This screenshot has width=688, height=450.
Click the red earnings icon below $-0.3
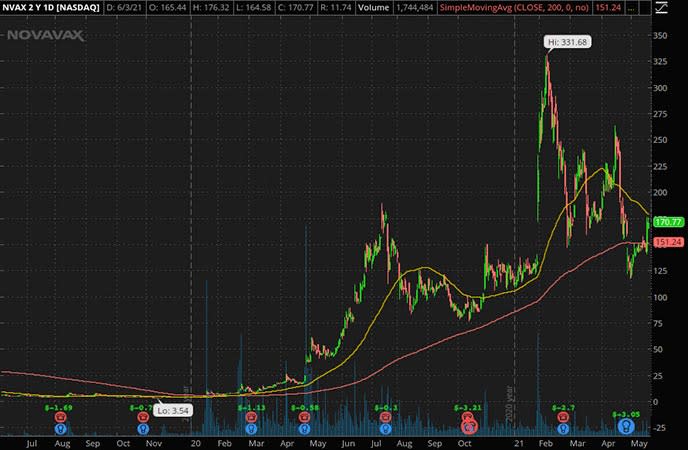pyautogui.click(x=386, y=417)
